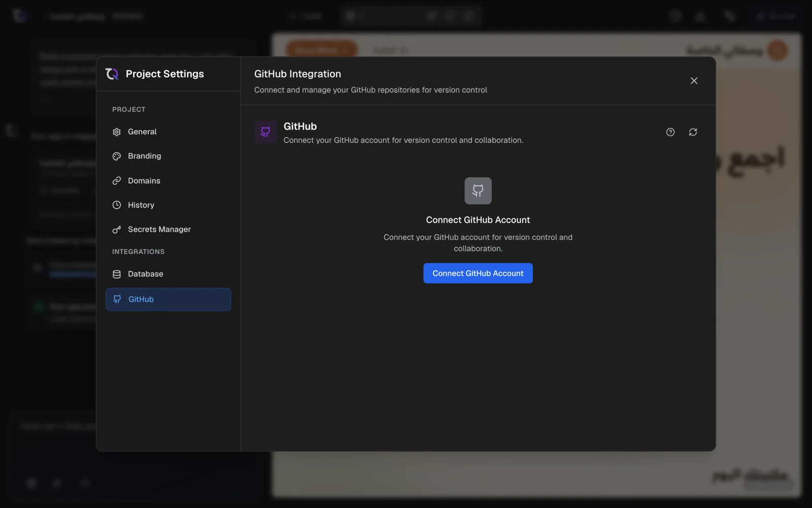
Task: Click the blue Connect GitHub Account button
Action: pos(478,273)
